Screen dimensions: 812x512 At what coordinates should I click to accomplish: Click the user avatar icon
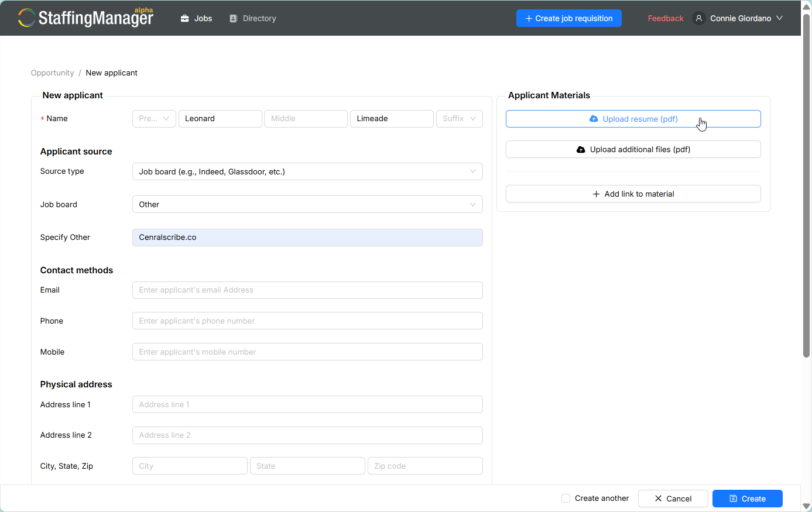pyautogui.click(x=698, y=18)
